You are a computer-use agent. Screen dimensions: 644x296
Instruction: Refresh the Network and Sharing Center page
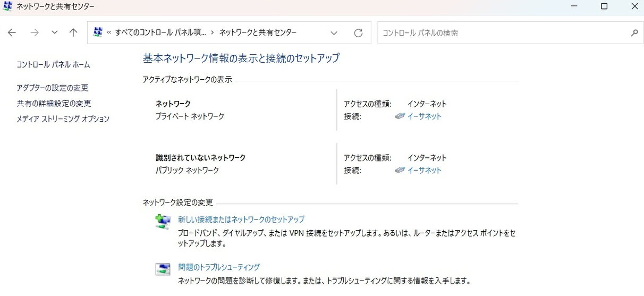[359, 33]
